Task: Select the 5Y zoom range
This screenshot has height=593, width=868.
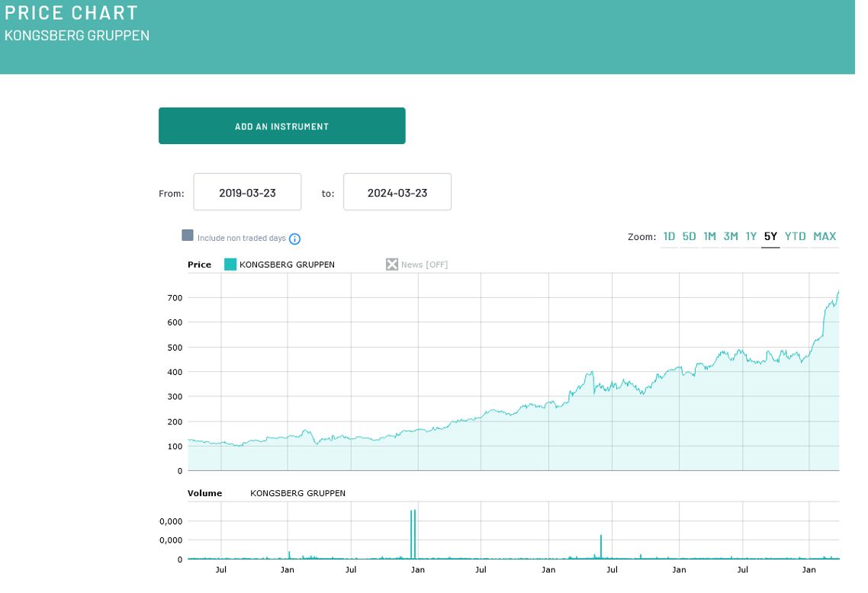Action: [x=770, y=236]
